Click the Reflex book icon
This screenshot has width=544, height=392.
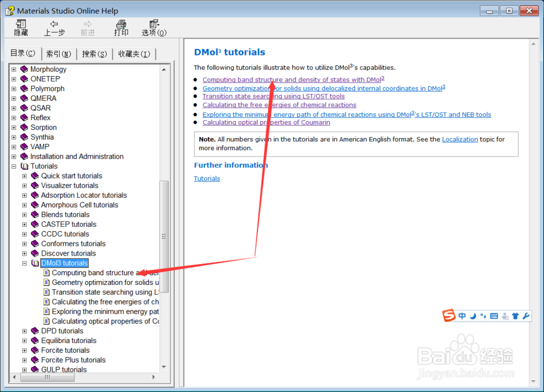pyautogui.click(x=24, y=118)
